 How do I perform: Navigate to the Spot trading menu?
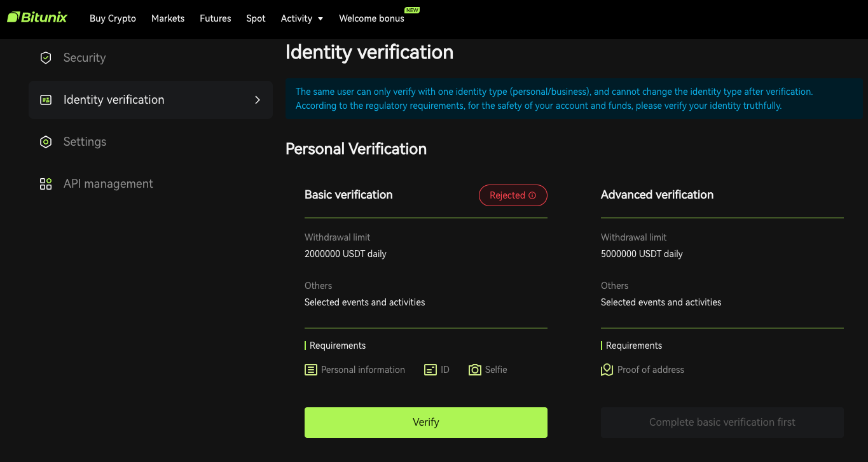click(x=256, y=18)
